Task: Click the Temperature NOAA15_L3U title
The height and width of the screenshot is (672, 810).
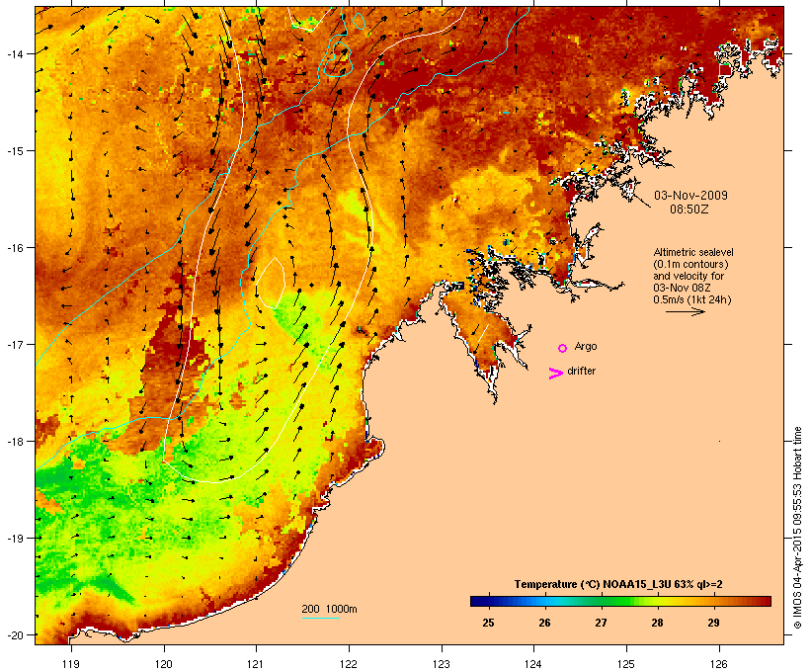Action: [618, 584]
